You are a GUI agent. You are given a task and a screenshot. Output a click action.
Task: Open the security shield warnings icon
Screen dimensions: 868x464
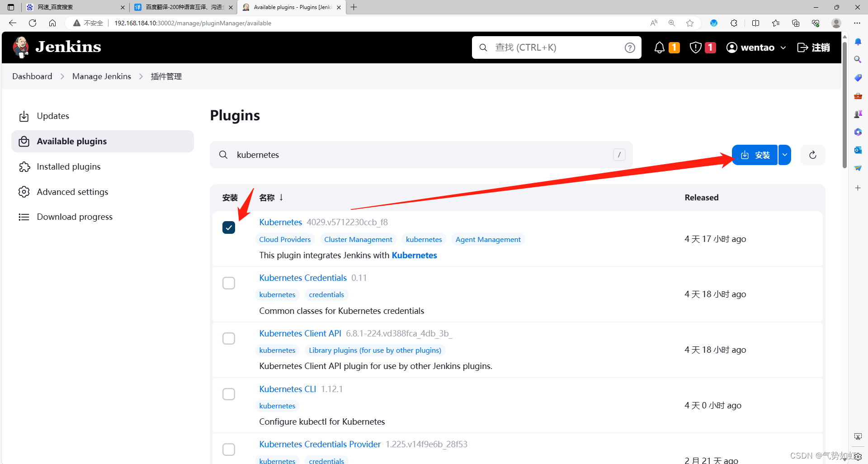point(695,47)
